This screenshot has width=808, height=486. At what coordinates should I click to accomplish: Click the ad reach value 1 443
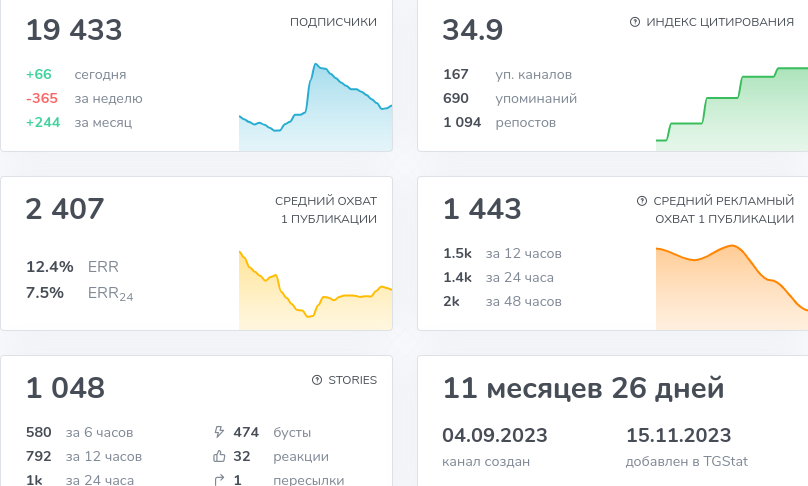(x=482, y=209)
